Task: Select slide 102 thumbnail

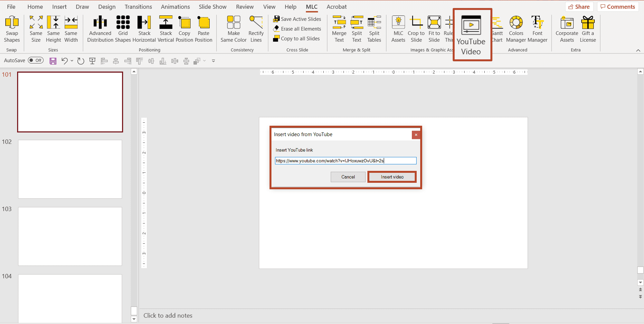Action: coord(70,169)
